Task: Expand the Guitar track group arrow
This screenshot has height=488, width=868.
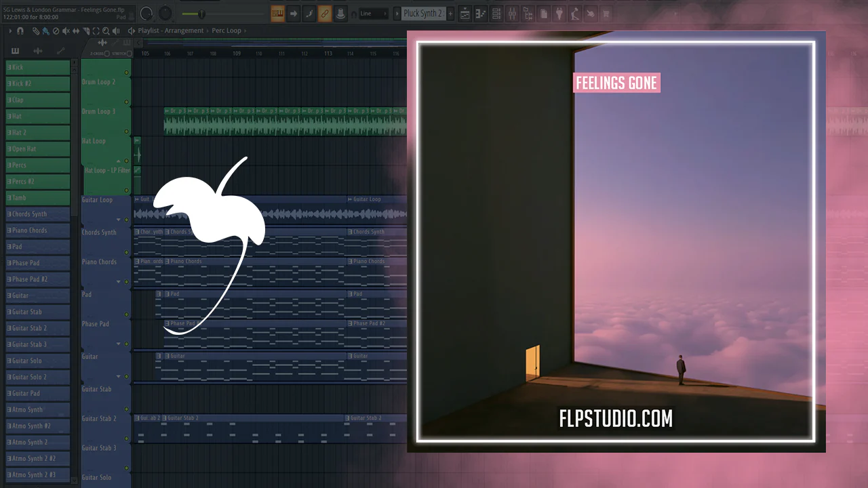Action: tap(119, 376)
